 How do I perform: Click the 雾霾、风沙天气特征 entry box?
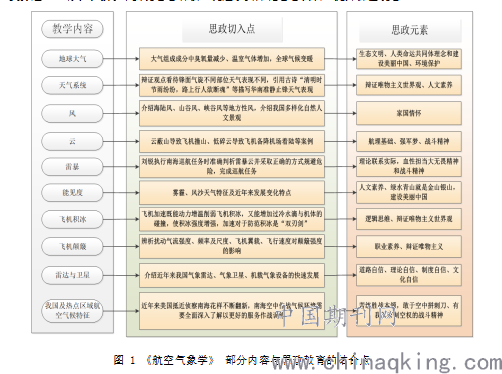(232, 193)
